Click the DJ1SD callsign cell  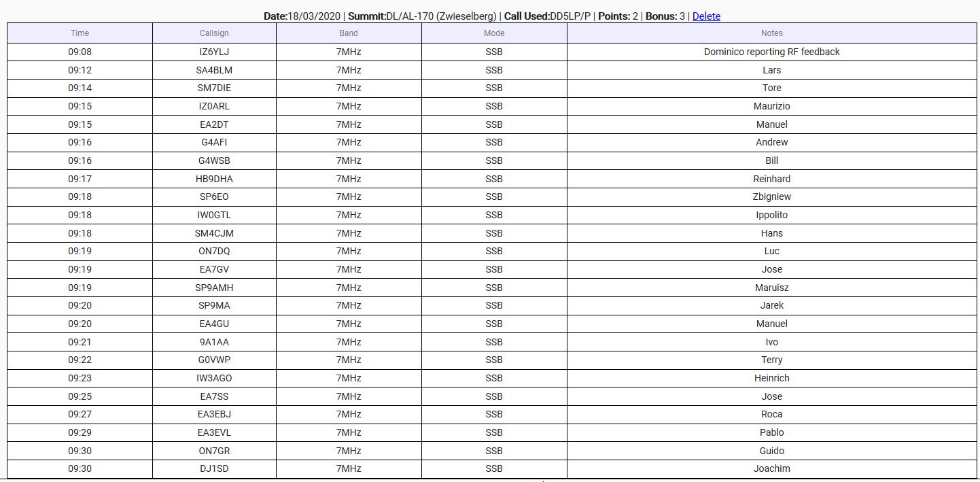[x=214, y=468]
